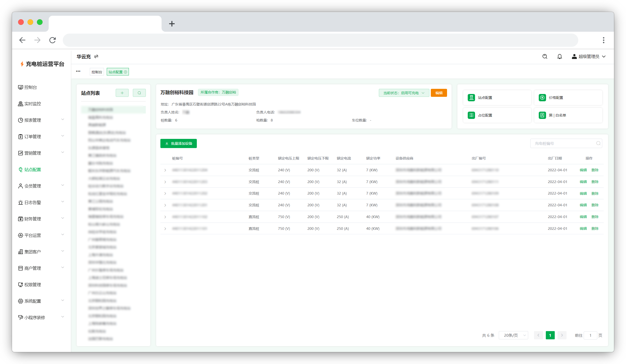Screen dimensions: 626x364
Task: Switch to the 控制台 tab
Action: tap(97, 72)
